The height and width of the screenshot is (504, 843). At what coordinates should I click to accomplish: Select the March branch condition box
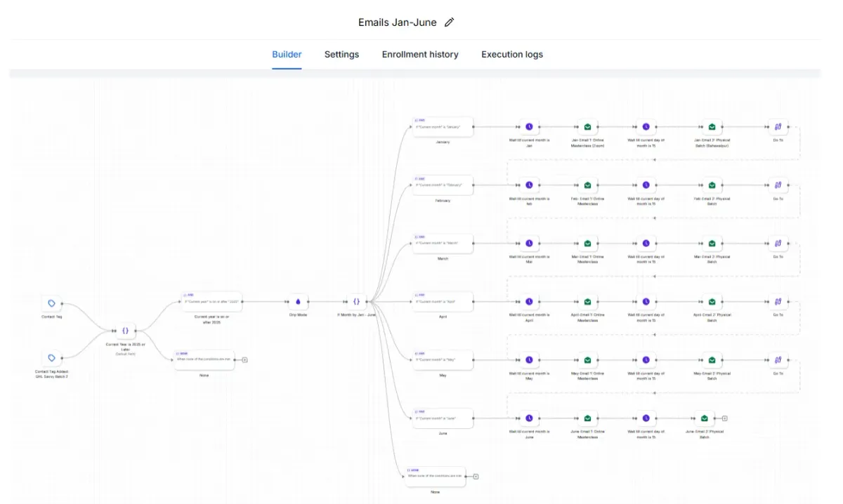click(443, 244)
